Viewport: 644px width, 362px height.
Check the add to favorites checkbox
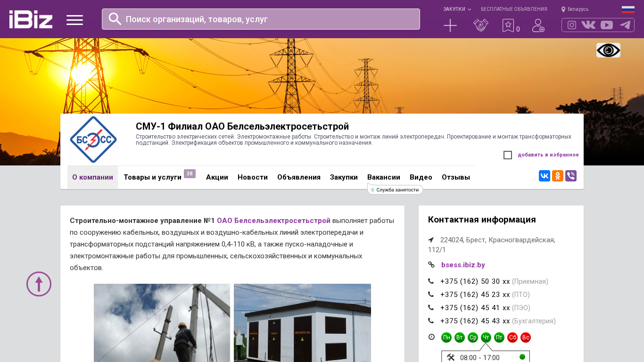(x=508, y=155)
